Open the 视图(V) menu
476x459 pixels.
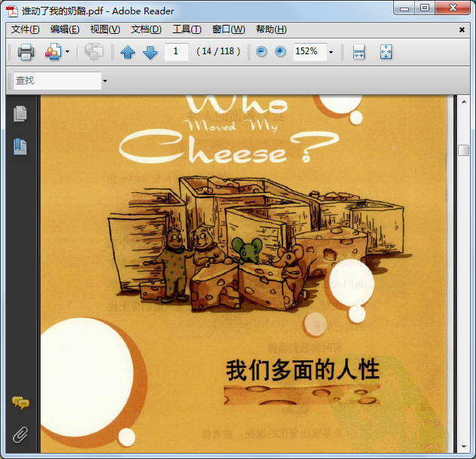pos(105,29)
